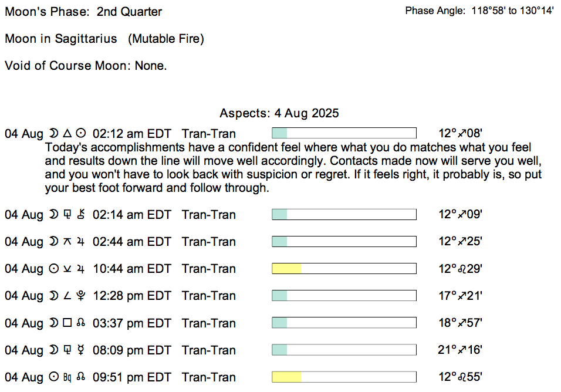Click the yellow strength bar at 09:51 pm
This screenshot has width=561, height=392.
[x=286, y=377]
